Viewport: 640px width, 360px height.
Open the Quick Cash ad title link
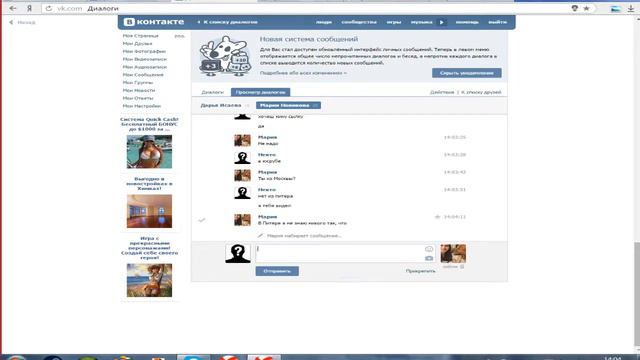click(149, 124)
